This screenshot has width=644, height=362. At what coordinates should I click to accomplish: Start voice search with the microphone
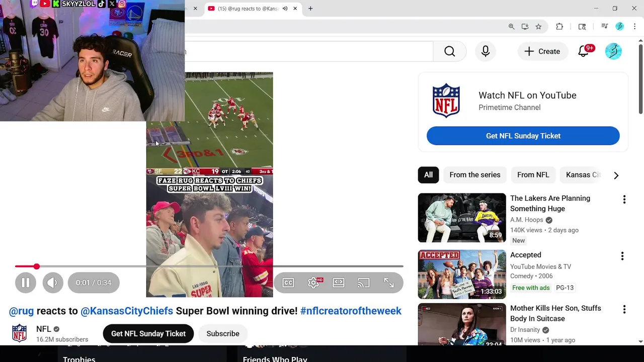[x=486, y=51]
